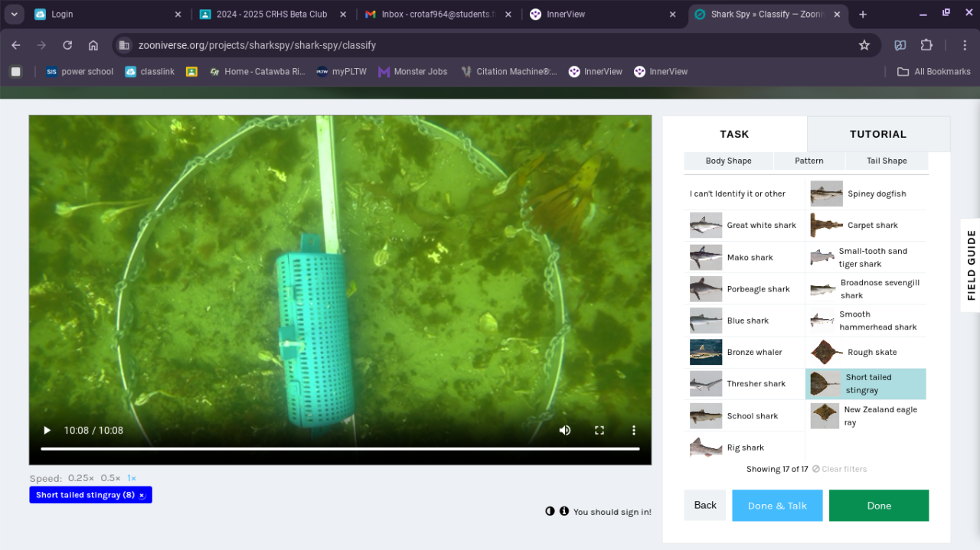
Task: Open the classlink bookmark
Action: (150, 72)
